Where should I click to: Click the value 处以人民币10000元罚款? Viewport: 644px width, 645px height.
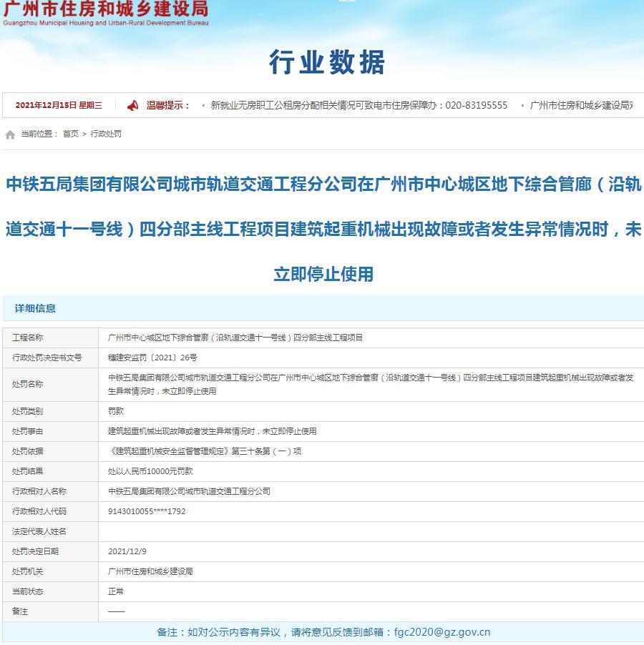coord(150,471)
